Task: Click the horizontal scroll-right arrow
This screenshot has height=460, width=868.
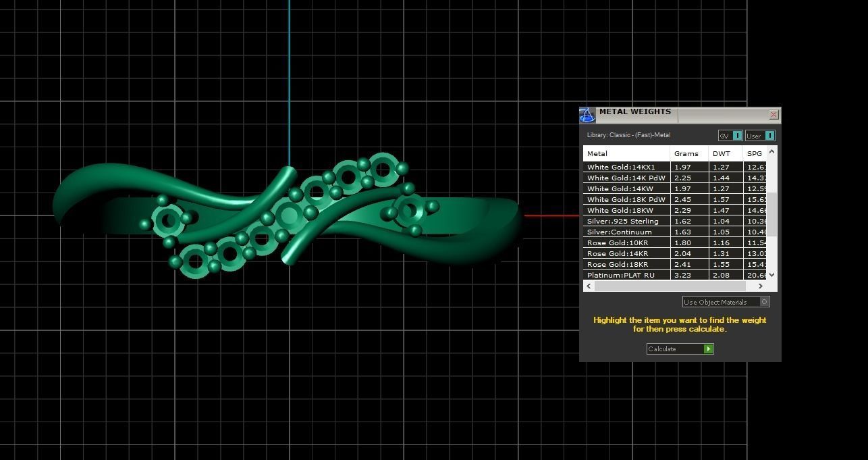Action: coord(761,286)
